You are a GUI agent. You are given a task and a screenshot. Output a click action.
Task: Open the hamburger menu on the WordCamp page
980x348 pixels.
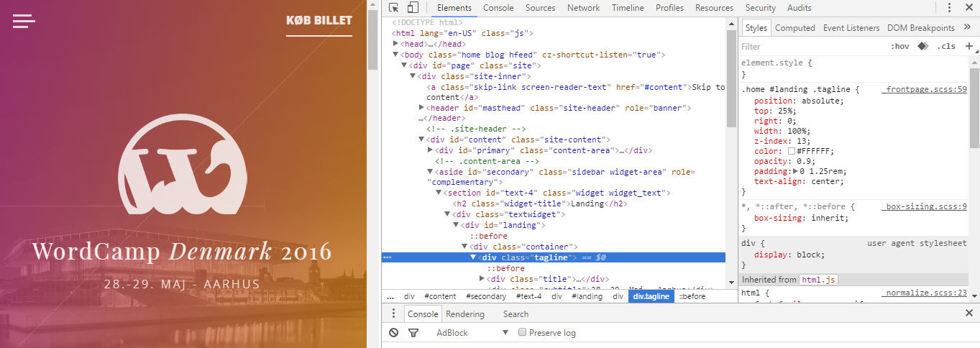click(24, 21)
